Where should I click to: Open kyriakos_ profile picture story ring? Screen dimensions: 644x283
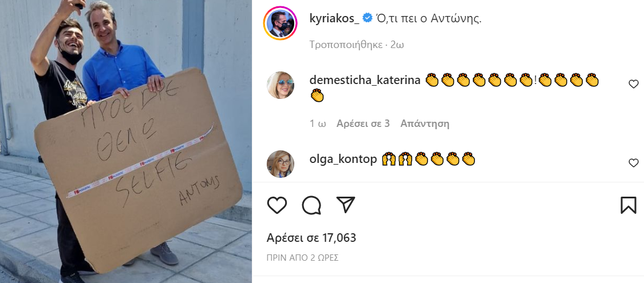280,23
